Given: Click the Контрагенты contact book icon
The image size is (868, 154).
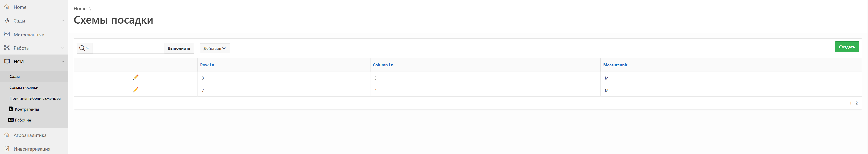Looking at the screenshot, I should point(11,109).
